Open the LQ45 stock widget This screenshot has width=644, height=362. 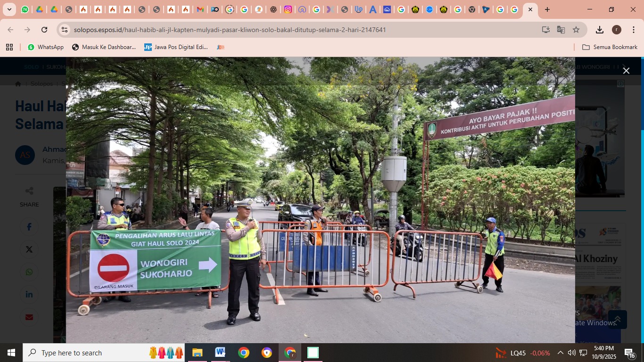pos(523,353)
